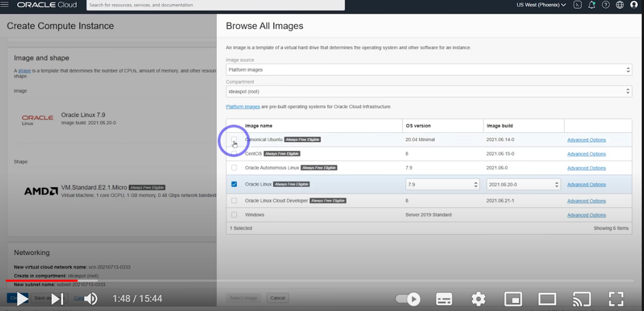
Task: Click the OS version column header
Action: [418, 126]
